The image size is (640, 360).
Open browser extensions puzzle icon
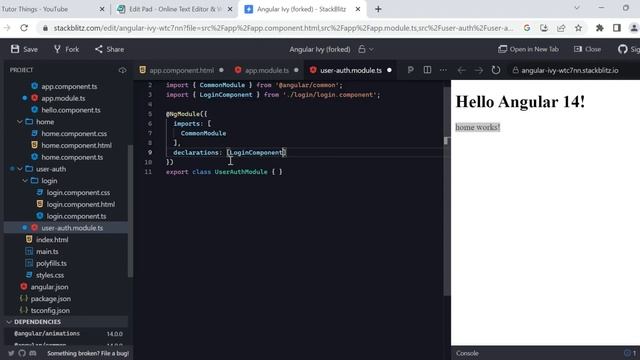point(600,28)
